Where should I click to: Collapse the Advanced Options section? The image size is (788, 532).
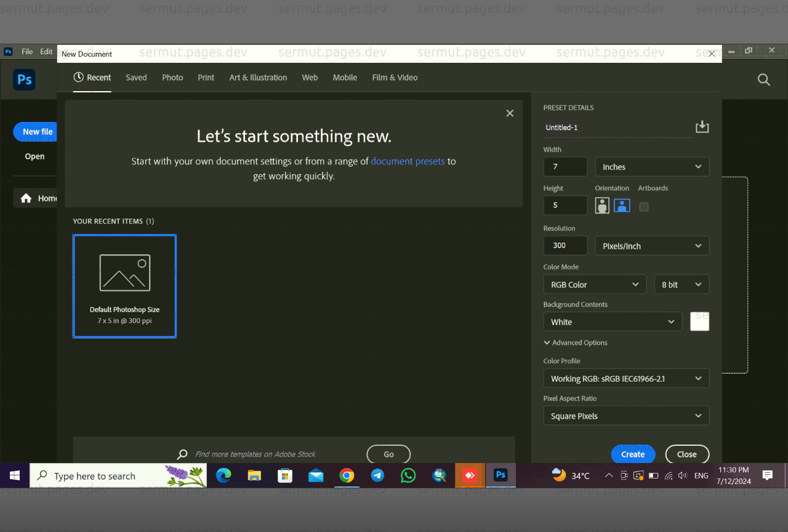576,342
